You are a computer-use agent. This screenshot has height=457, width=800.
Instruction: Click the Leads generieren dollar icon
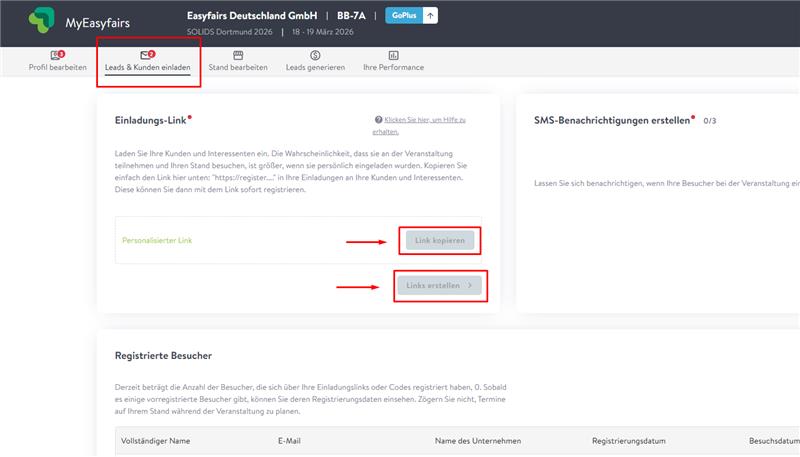[315, 55]
